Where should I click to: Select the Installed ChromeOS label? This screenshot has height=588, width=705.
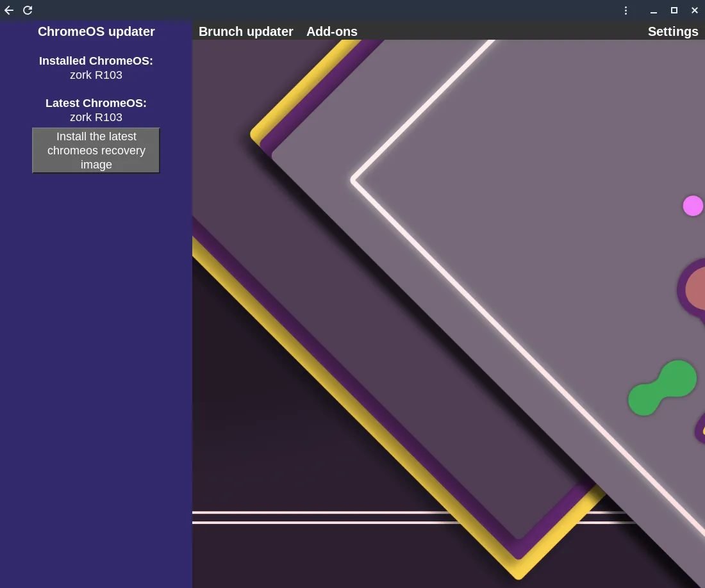[96, 61]
